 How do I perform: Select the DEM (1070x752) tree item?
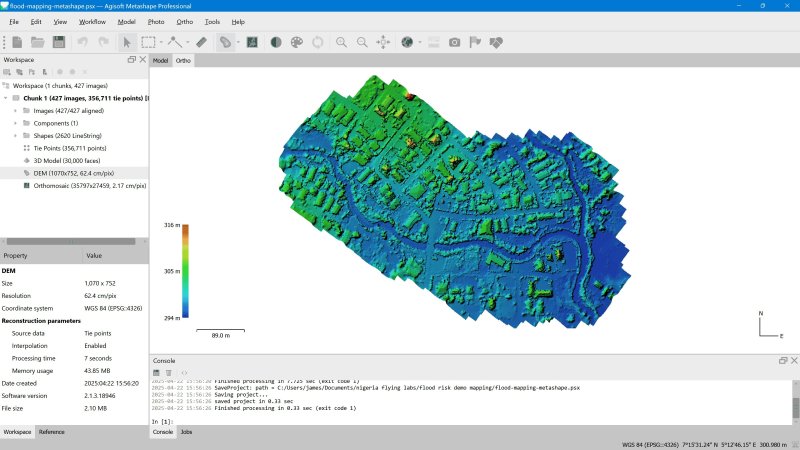(73, 173)
